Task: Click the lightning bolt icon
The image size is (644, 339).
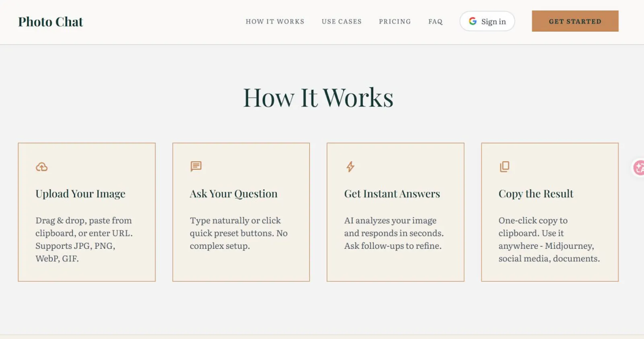Action: 351,166
